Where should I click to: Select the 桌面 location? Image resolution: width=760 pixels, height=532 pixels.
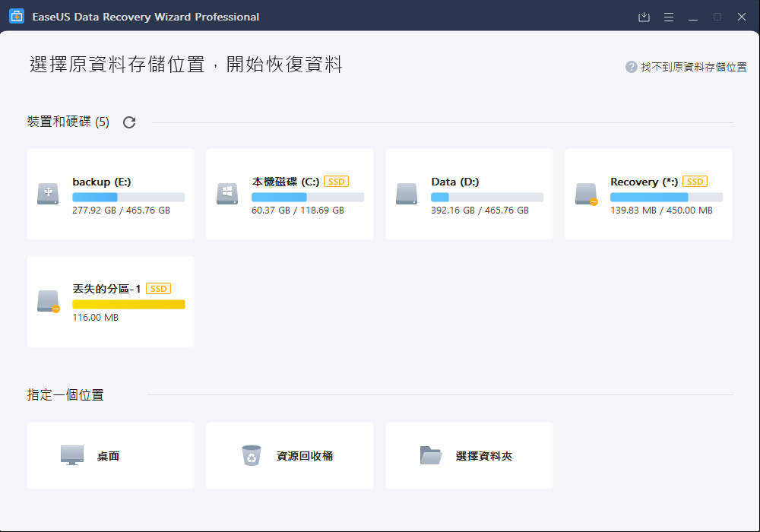click(110, 455)
